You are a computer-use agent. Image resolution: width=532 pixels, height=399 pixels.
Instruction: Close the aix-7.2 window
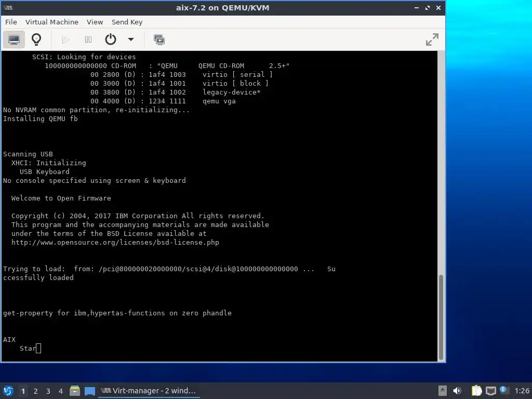[x=438, y=7]
